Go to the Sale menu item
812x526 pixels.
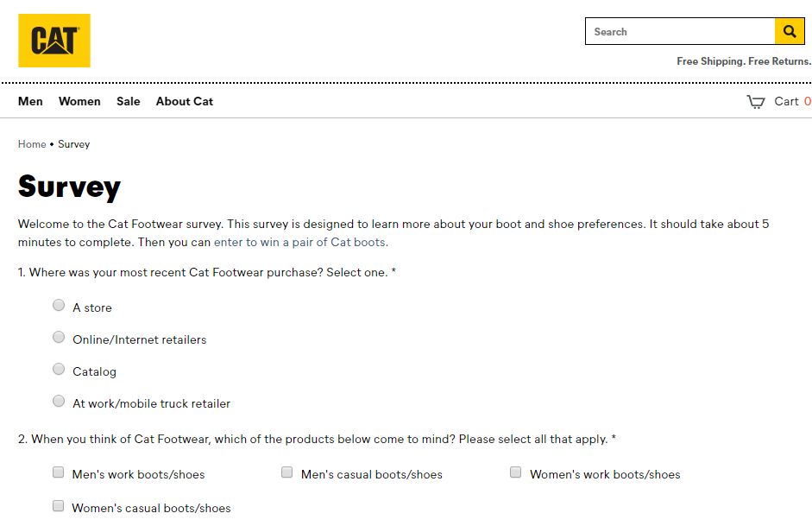(129, 101)
